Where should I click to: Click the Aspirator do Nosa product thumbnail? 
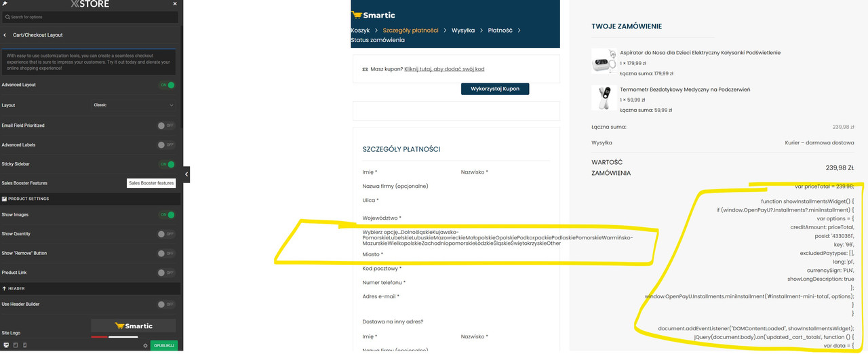[x=603, y=60]
